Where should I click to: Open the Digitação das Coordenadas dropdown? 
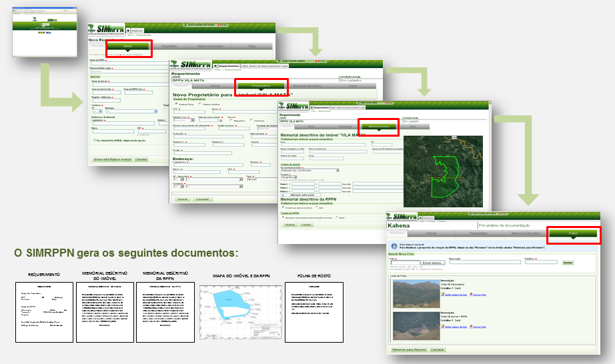tap(310, 171)
